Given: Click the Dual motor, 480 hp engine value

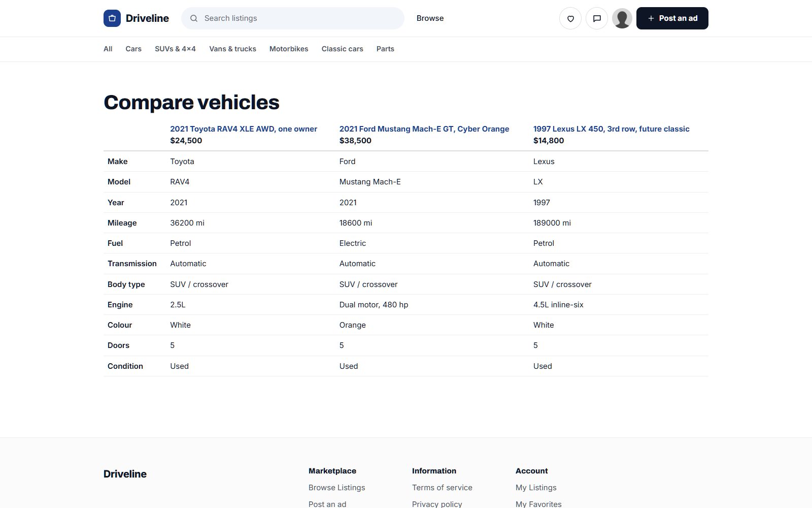Looking at the screenshot, I should [x=374, y=305].
